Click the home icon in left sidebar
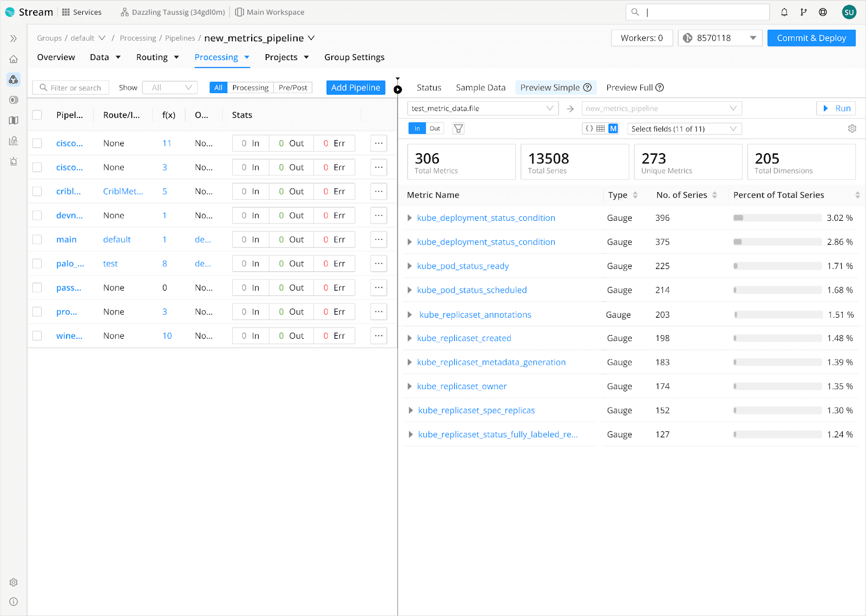The height and width of the screenshot is (616, 866). (x=14, y=59)
